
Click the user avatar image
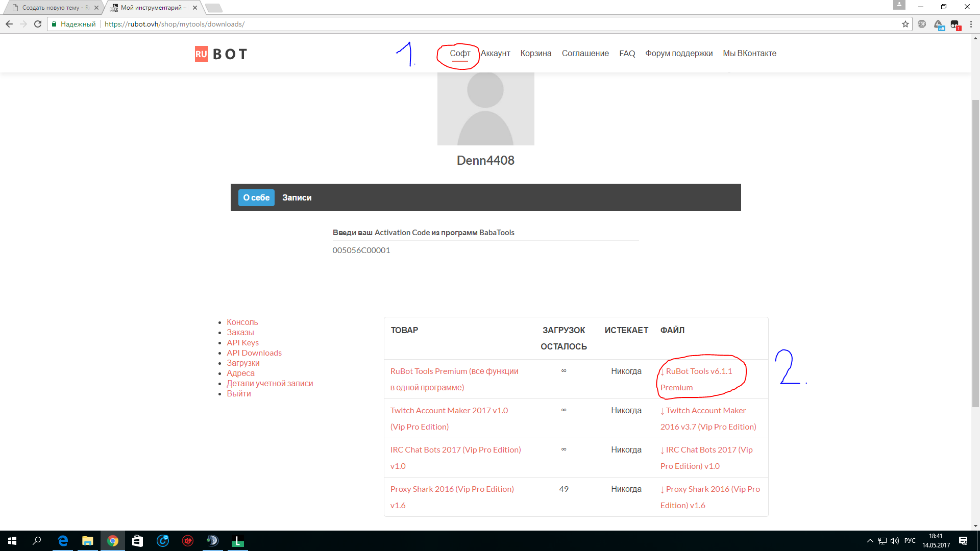[485, 108]
